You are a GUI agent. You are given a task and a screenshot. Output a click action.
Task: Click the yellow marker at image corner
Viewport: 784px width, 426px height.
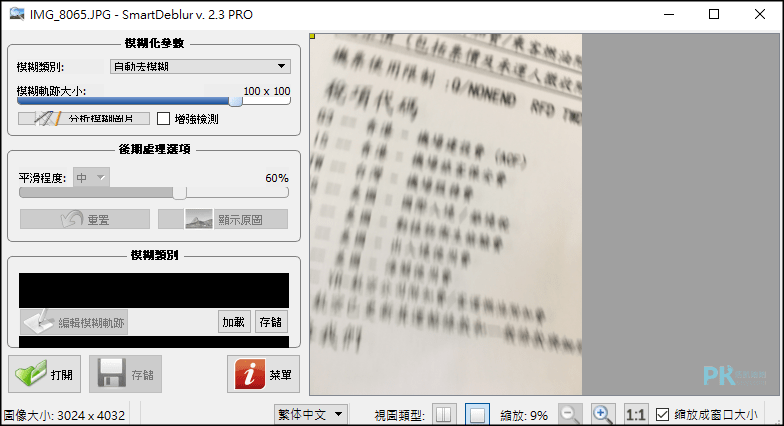[x=312, y=36]
